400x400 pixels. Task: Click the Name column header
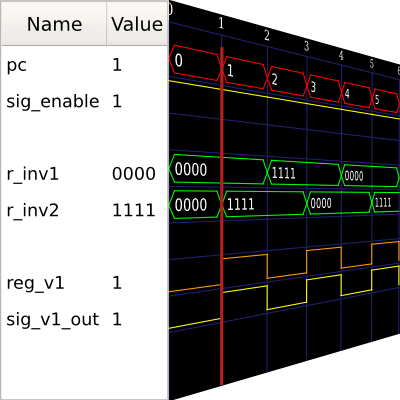[54, 24]
